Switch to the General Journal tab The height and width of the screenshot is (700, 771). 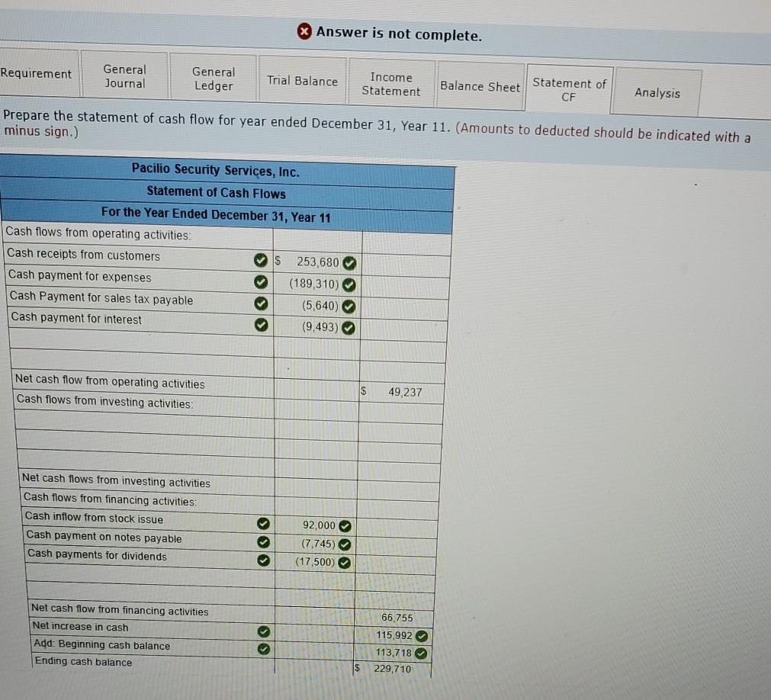[x=124, y=76]
